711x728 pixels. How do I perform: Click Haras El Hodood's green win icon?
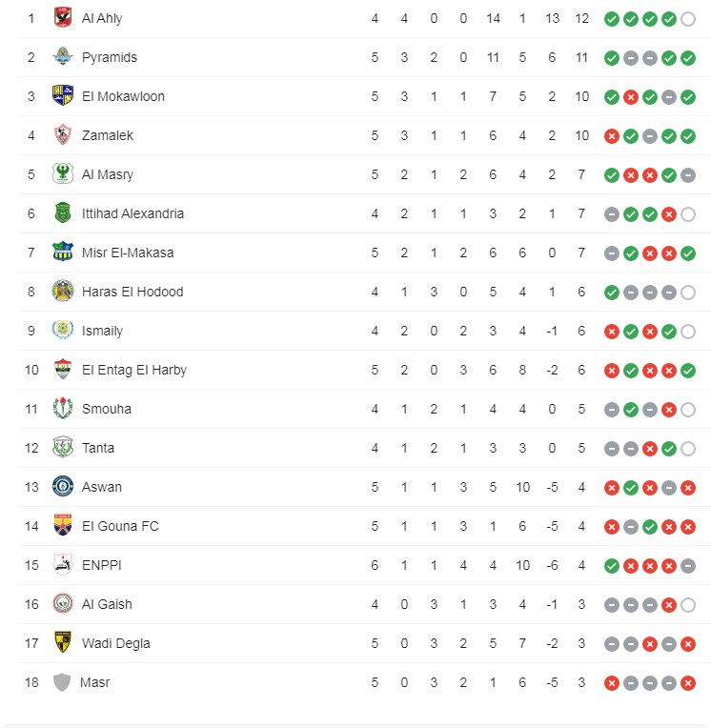612,292
